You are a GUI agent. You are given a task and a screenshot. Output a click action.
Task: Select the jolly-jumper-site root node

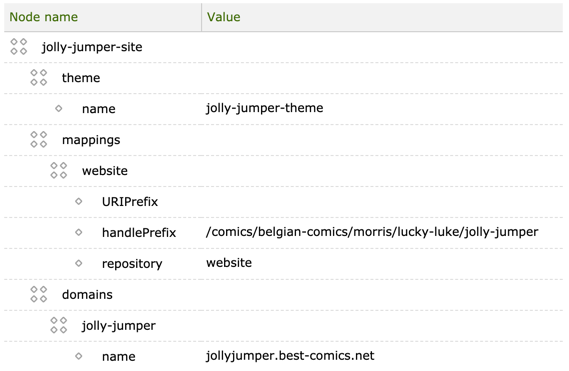coord(92,47)
